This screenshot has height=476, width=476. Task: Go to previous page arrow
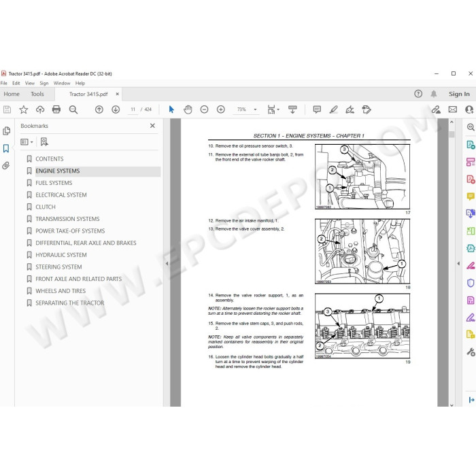[99, 109]
